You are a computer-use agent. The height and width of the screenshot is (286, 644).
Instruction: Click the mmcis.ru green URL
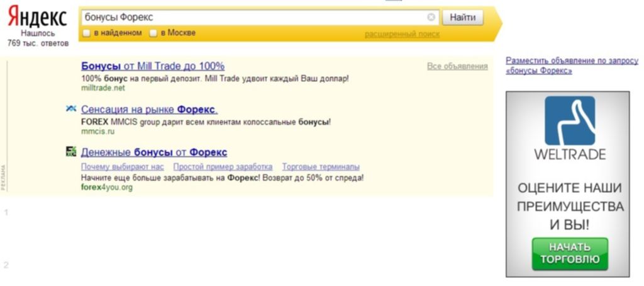tap(97, 132)
